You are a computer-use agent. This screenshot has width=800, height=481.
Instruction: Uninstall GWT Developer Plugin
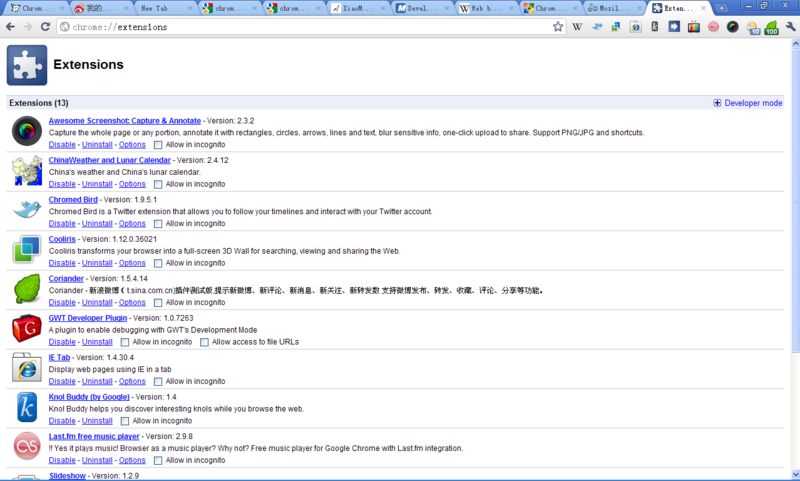97,342
